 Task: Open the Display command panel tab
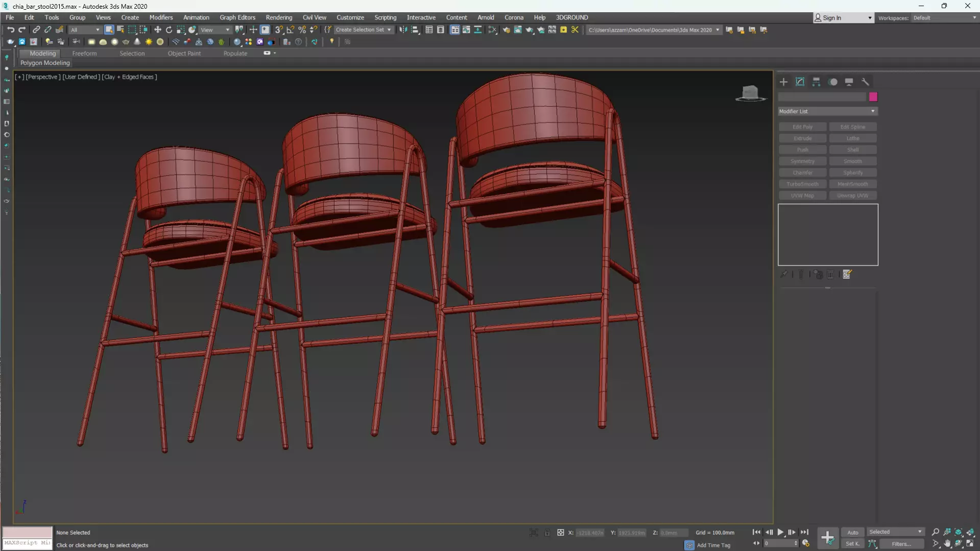pyautogui.click(x=849, y=82)
